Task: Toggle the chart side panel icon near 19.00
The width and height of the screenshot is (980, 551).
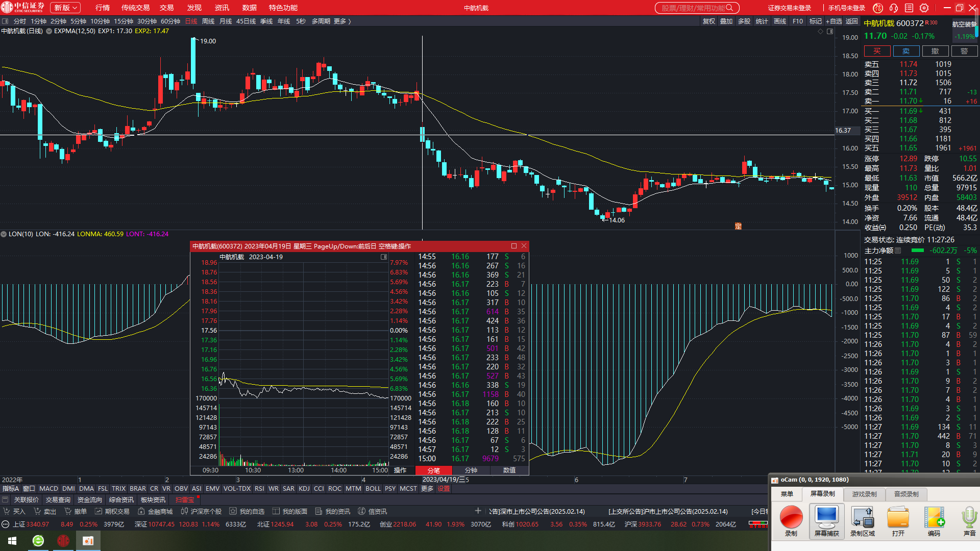Action: [830, 32]
